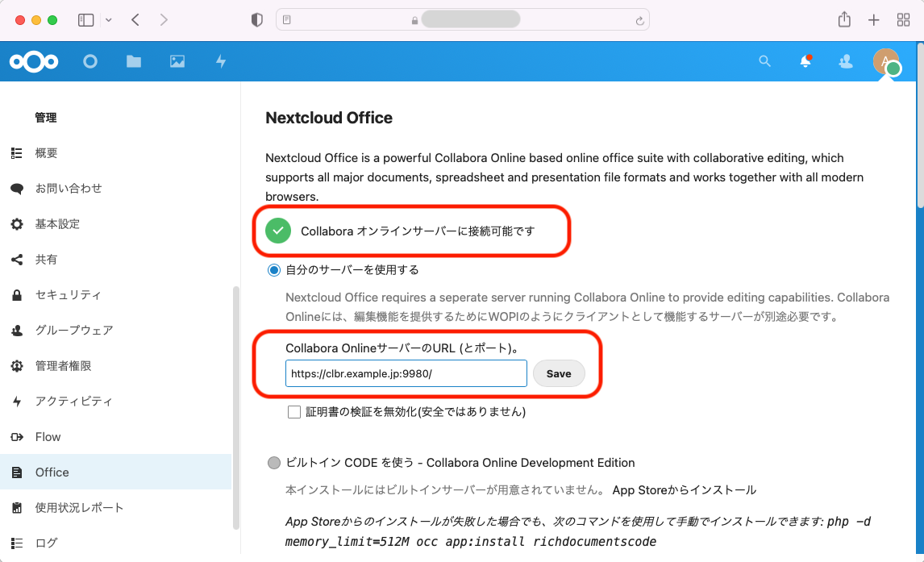Open アクティビティ settings section

(x=115, y=402)
